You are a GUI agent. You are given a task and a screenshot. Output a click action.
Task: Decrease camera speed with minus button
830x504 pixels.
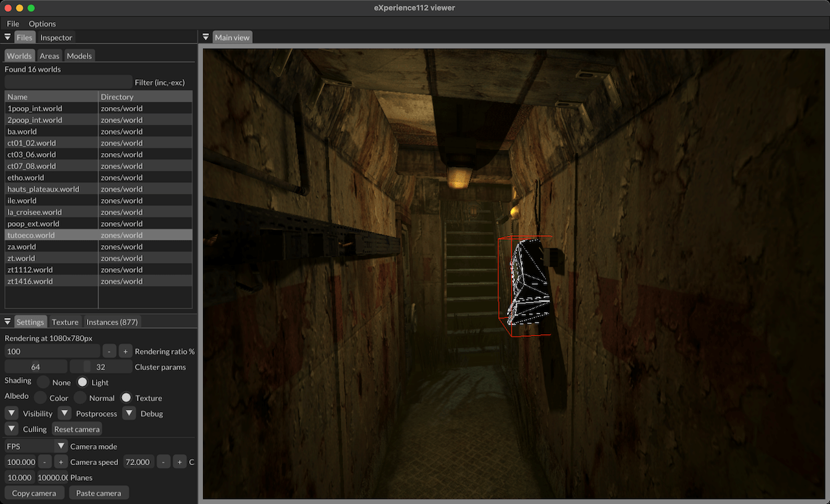click(x=45, y=462)
